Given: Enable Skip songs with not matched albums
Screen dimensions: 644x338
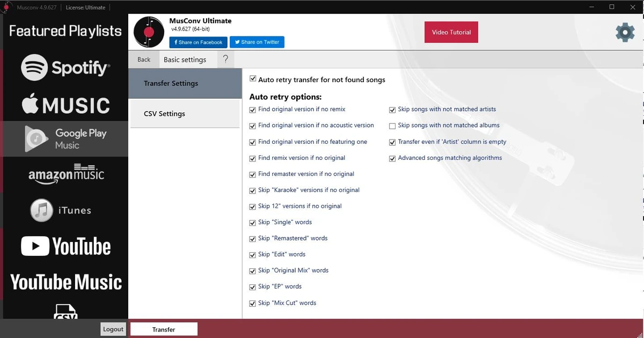Looking at the screenshot, I should click(x=392, y=126).
